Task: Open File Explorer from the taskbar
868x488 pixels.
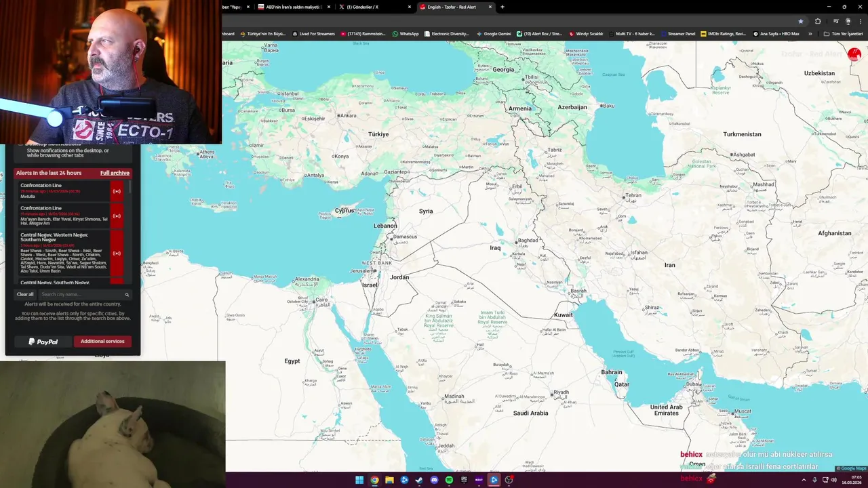Action: point(389,480)
